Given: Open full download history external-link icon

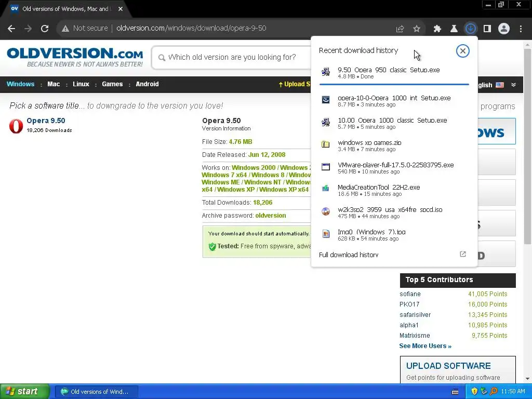Looking at the screenshot, I should (463, 254).
